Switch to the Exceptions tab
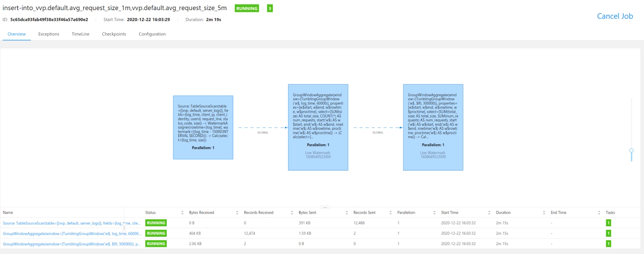644x254 pixels. pyautogui.click(x=49, y=34)
